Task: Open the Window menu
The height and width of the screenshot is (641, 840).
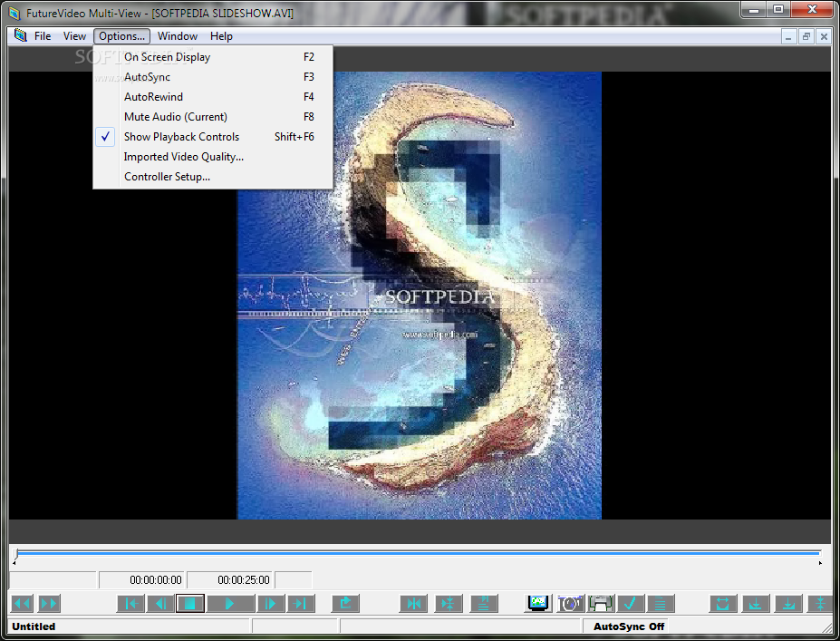Action: [178, 36]
